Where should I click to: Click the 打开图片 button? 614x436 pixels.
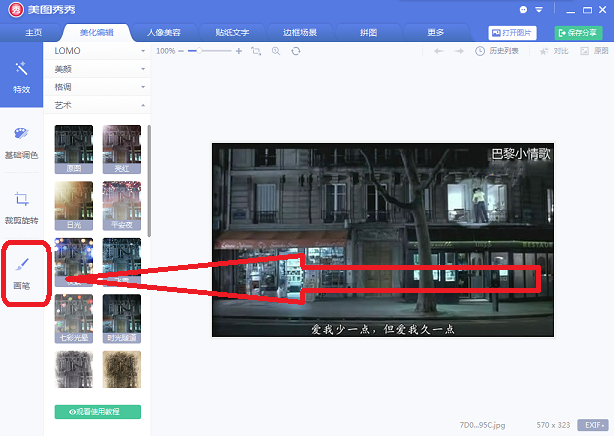[x=512, y=33]
